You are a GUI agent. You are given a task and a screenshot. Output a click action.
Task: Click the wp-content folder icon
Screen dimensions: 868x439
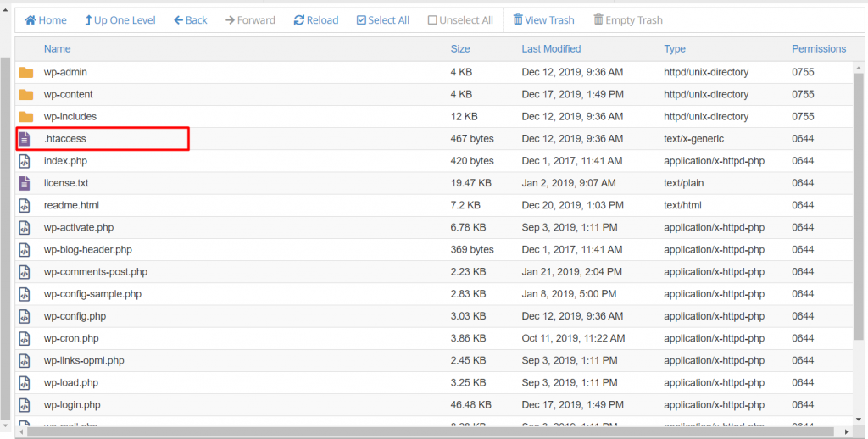click(x=25, y=95)
